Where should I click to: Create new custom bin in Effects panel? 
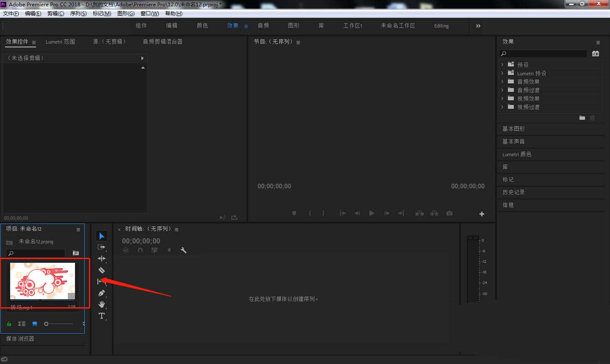point(582,118)
